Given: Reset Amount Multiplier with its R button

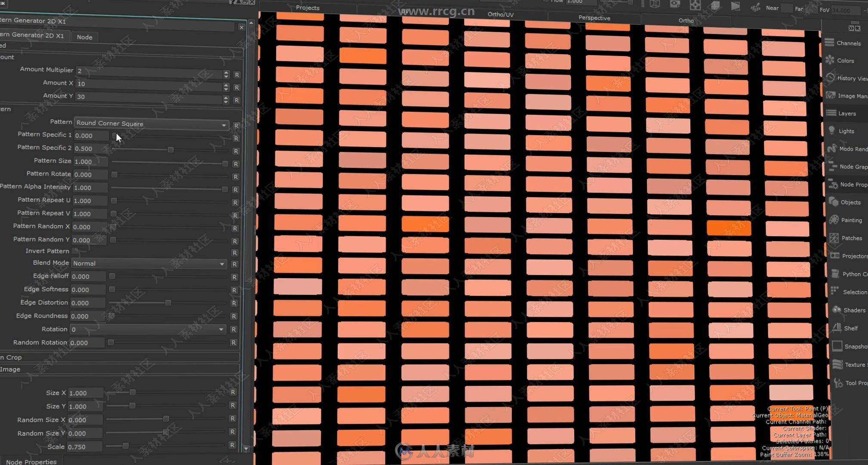Looking at the screenshot, I should (237, 74).
